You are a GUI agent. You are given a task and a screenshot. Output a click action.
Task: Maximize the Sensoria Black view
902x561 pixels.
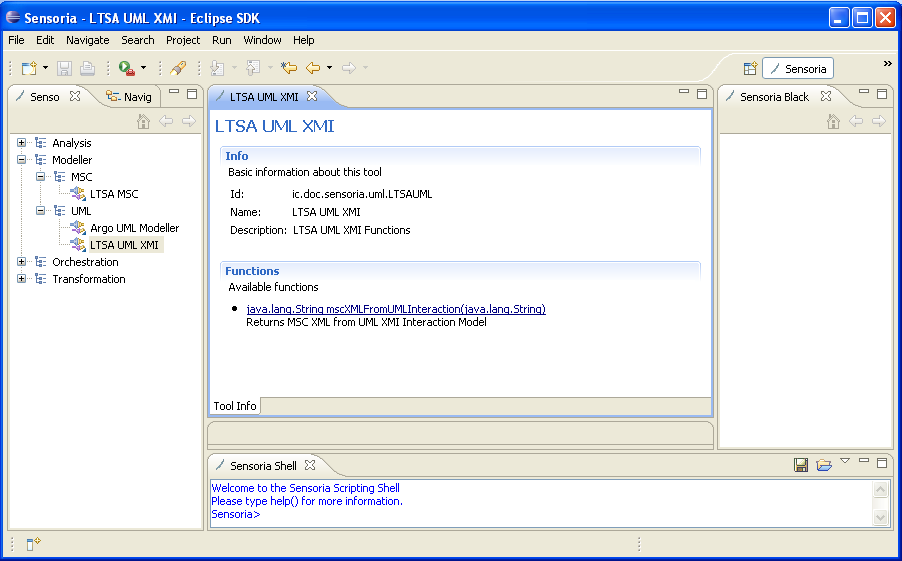(882, 94)
